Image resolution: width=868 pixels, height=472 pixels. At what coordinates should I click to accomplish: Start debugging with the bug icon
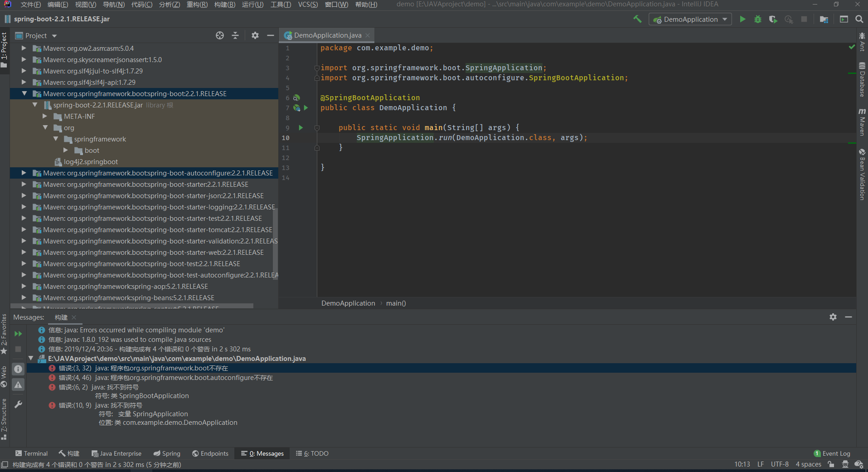point(758,19)
